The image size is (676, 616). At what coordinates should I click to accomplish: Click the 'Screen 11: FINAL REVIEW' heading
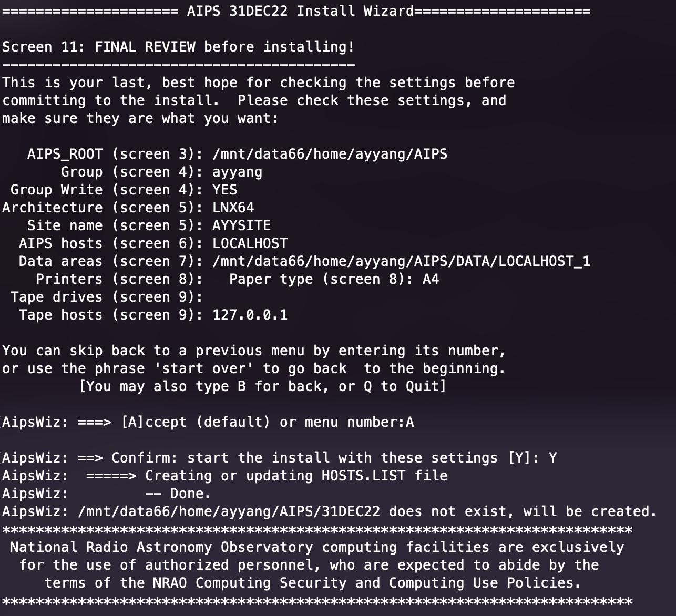tap(178, 47)
